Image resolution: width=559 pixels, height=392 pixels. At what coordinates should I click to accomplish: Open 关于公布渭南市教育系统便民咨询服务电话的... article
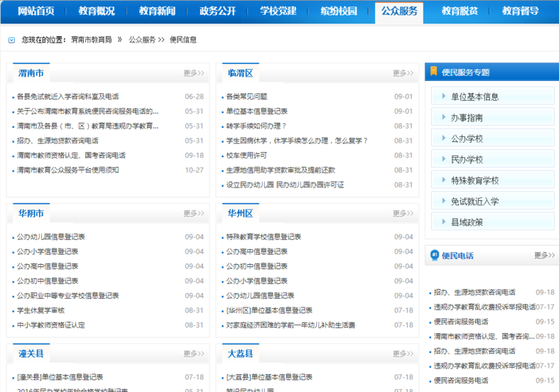point(88,111)
